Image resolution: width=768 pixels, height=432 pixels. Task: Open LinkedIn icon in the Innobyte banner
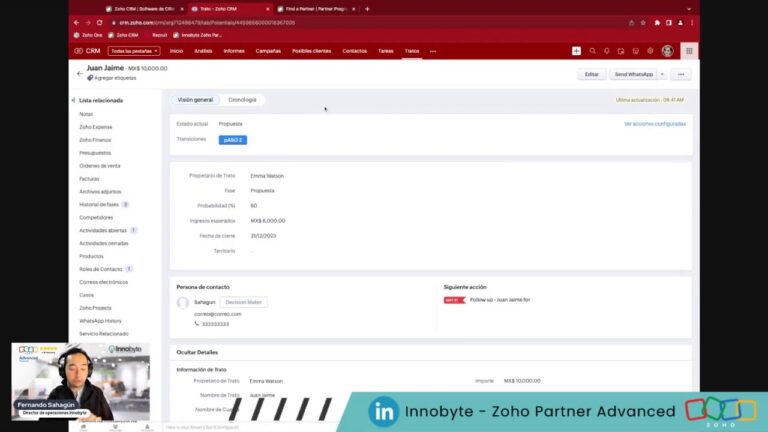click(x=384, y=412)
